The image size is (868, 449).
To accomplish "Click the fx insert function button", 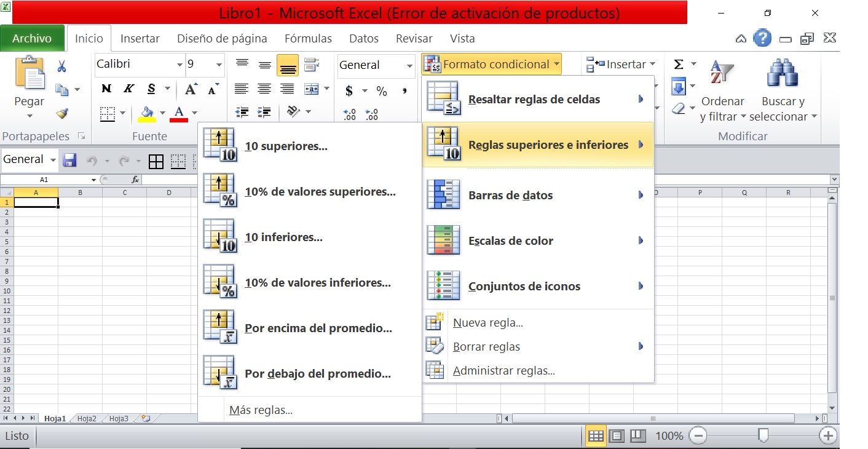I will 135,180.
